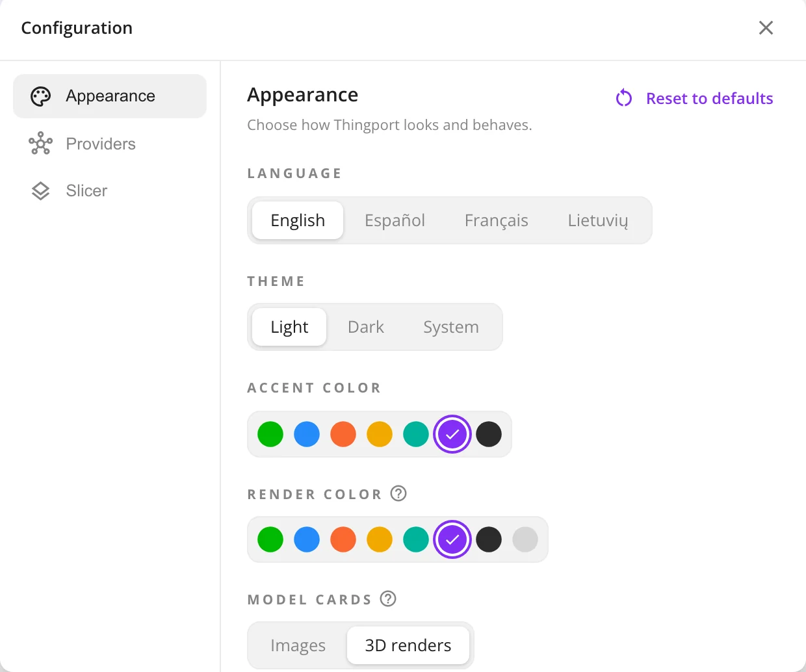Click the reset circular arrow icon
This screenshot has width=806, height=672.
click(624, 98)
